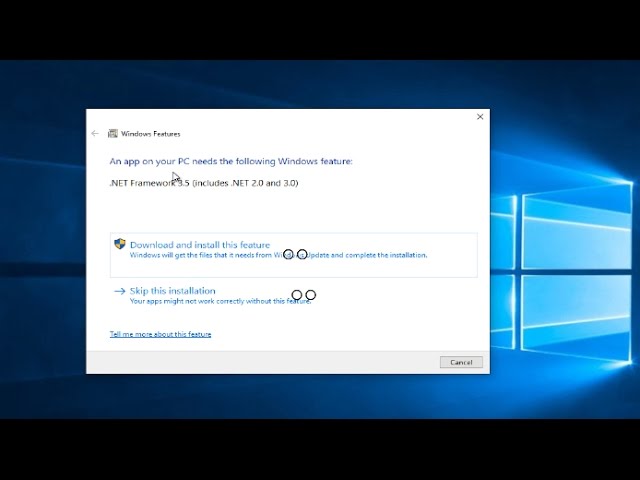640x480 pixels.
Task: Cancel the Windows Features dialog
Action: pyautogui.click(x=461, y=362)
